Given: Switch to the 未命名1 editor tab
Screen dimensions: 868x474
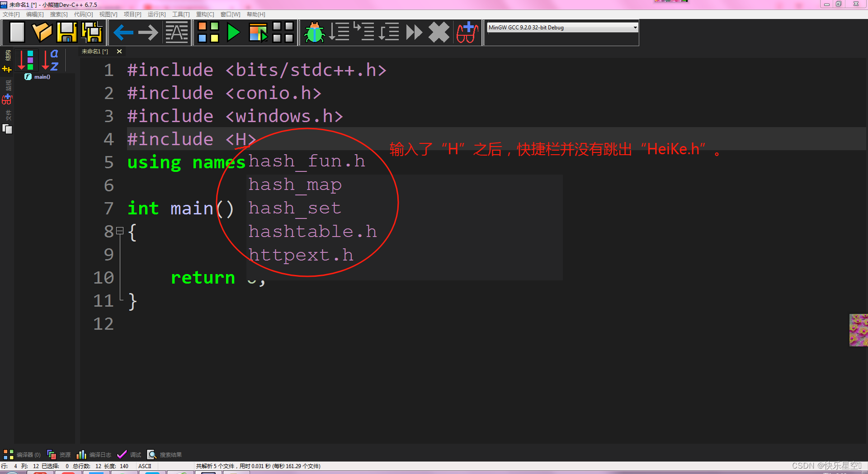Looking at the screenshot, I should 95,52.
